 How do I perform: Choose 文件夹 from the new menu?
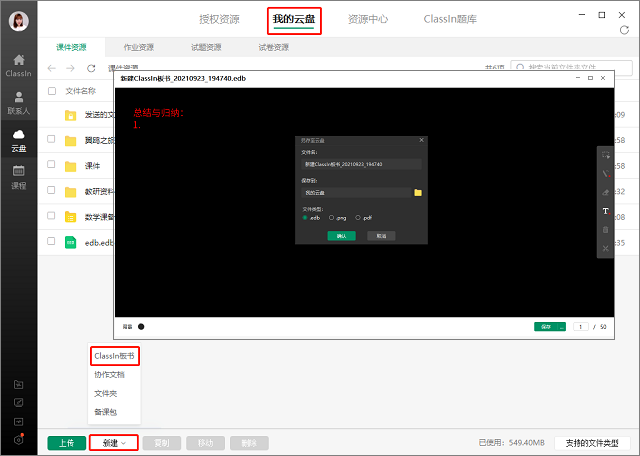[x=106, y=394]
